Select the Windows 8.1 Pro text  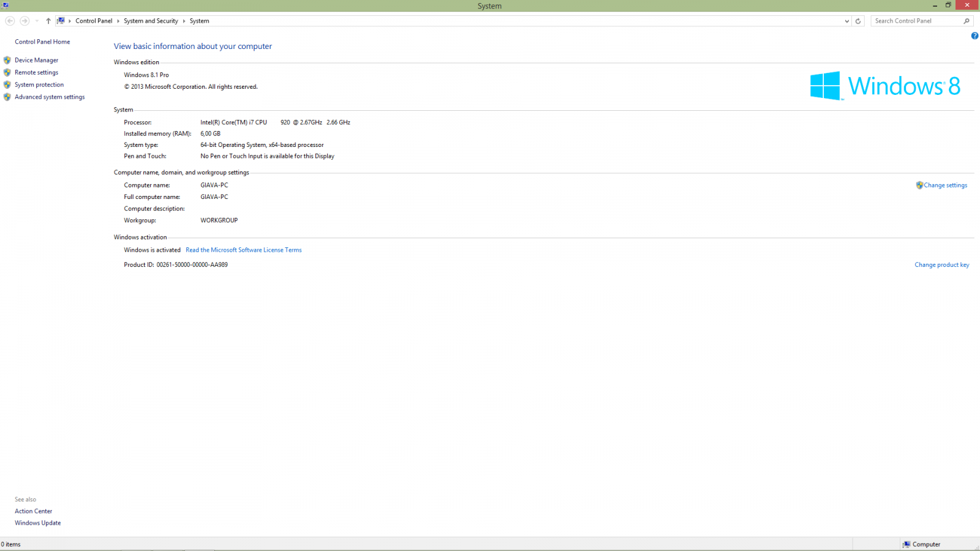[x=146, y=75]
